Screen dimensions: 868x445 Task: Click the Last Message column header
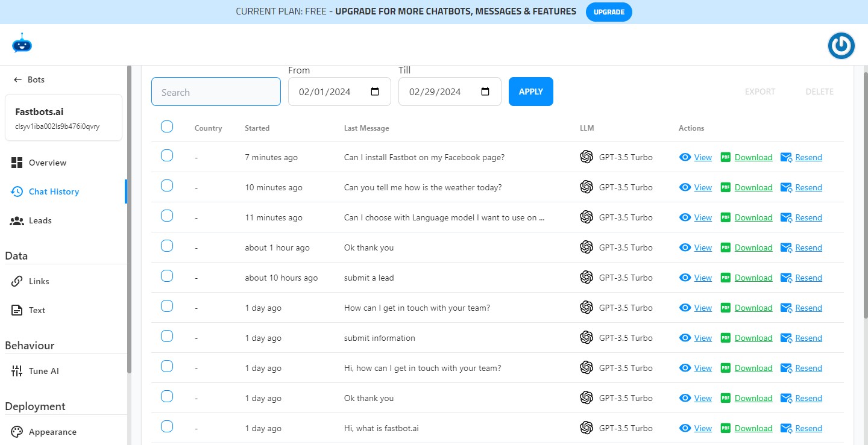point(366,128)
